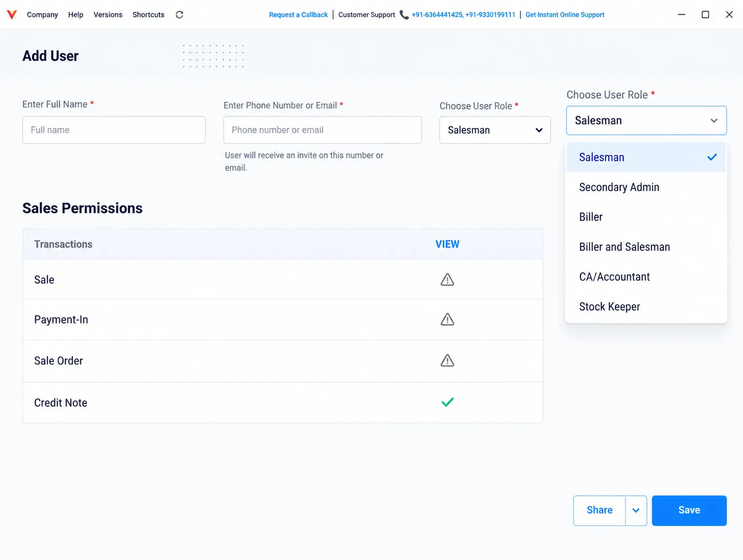This screenshot has width=743, height=560.
Task: Click the refresh icon beside Shortcuts
Action: tap(179, 14)
